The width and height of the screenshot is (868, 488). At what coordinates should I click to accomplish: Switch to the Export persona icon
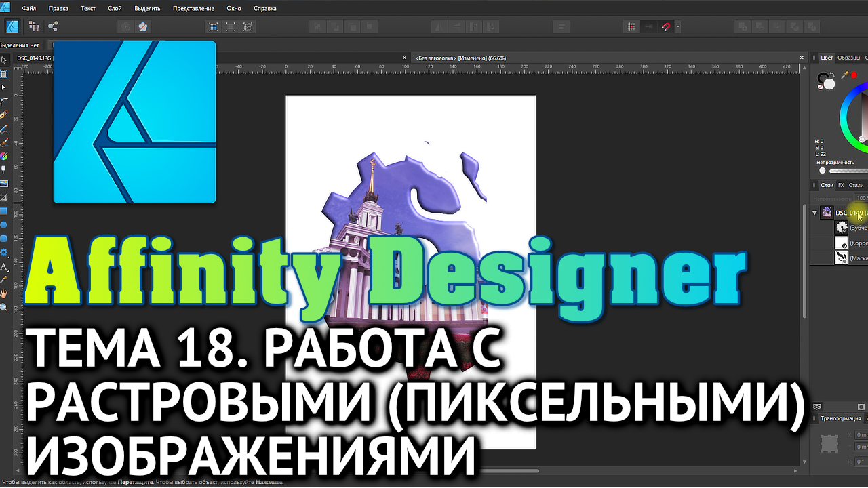point(53,26)
